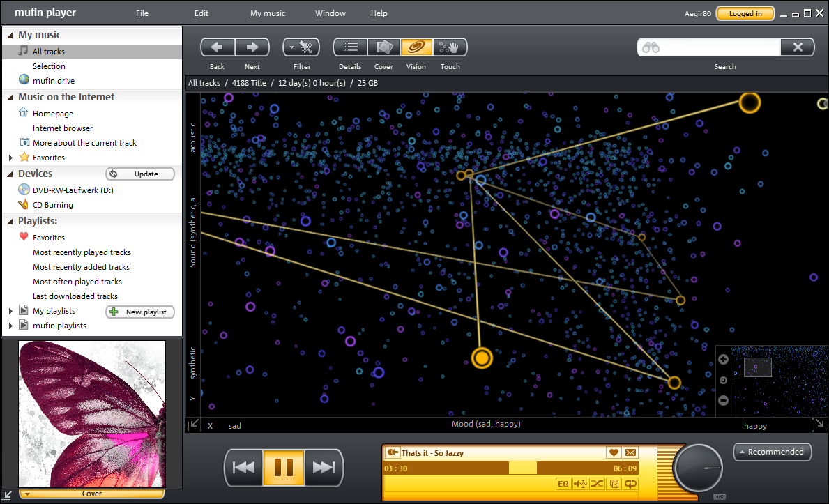Image resolution: width=829 pixels, height=504 pixels.
Task: Toggle the sound enhancement speaker icon
Action: coord(580,484)
